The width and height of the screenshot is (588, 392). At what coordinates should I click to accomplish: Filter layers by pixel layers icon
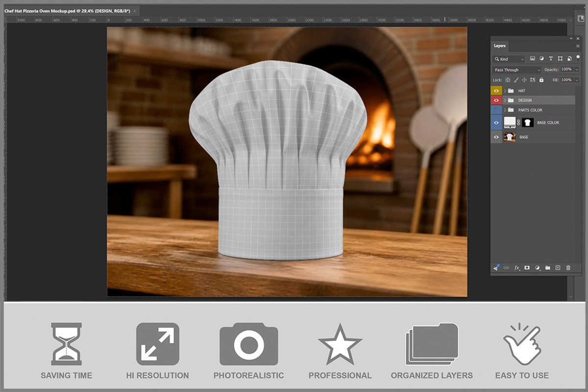[x=533, y=58]
